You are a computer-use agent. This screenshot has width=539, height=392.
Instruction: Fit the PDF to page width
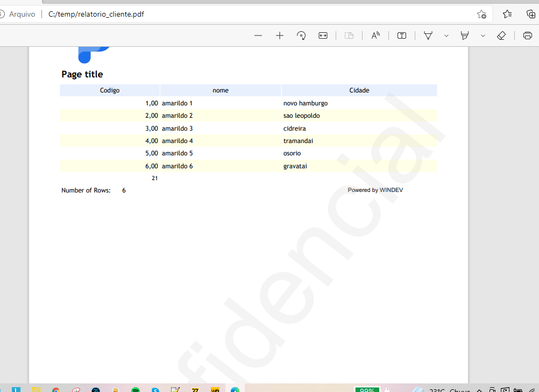(x=323, y=35)
